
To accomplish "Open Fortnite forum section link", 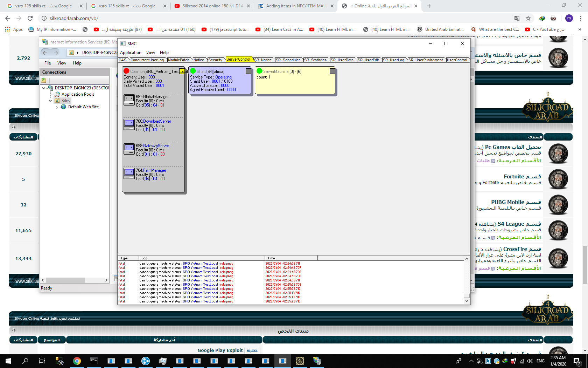I will (522, 177).
